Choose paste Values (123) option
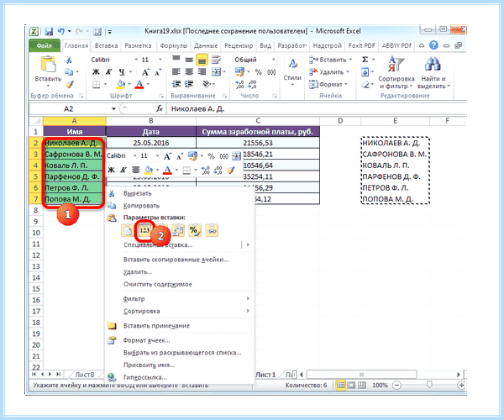504x420 pixels. point(144,230)
